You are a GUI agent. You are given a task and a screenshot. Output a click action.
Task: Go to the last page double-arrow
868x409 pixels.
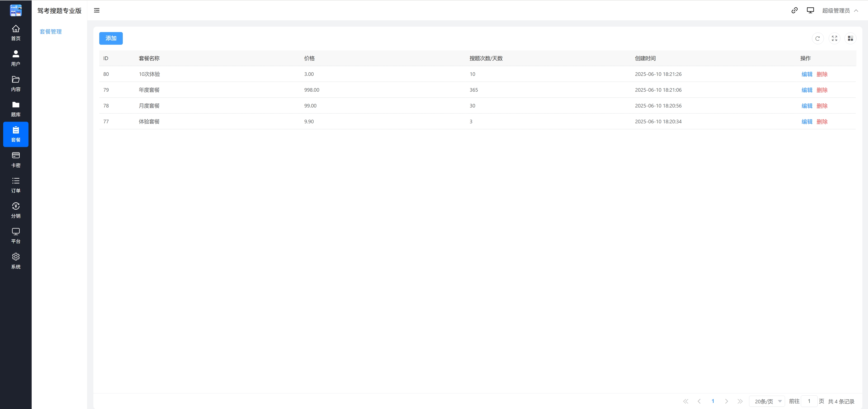point(740,401)
